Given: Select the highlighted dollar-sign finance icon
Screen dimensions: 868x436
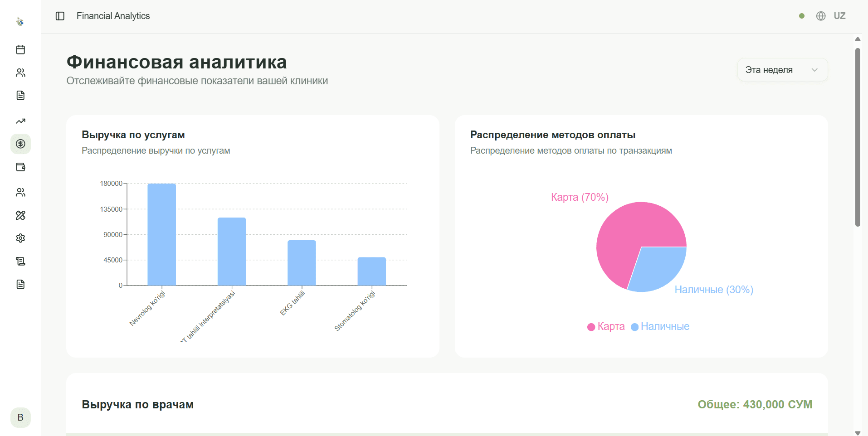Looking at the screenshot, I should click(20, 144).
